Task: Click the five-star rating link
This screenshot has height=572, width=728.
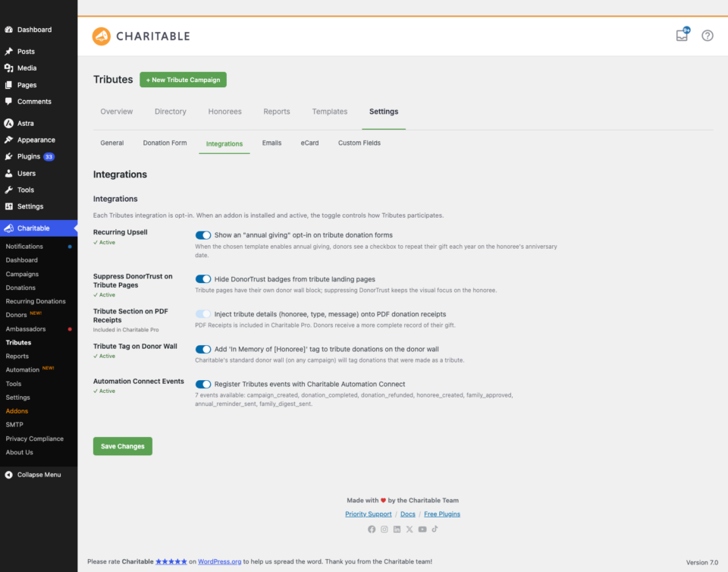Action: pyautogui.click(x=171, y=562)
